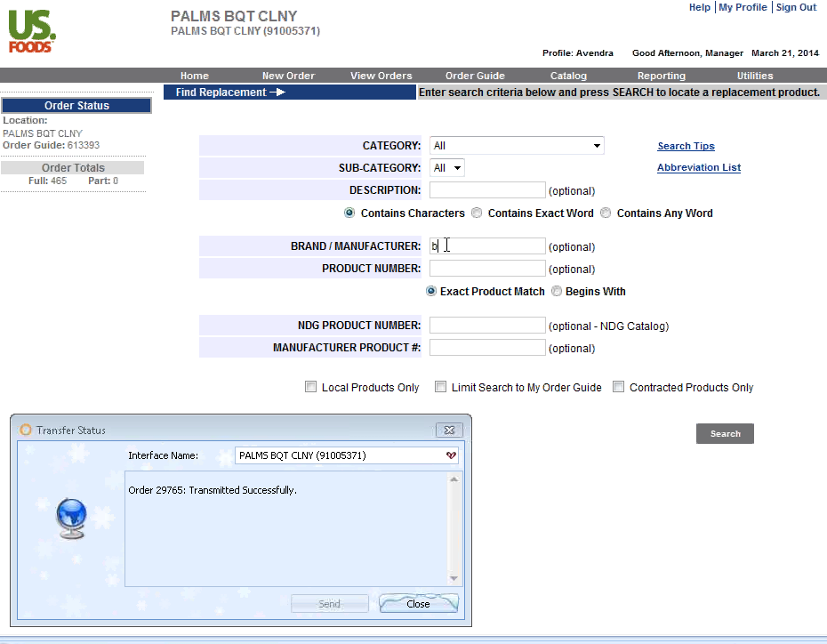
Task: Click 'Part: 0' total
Action: tap(103, 181)
